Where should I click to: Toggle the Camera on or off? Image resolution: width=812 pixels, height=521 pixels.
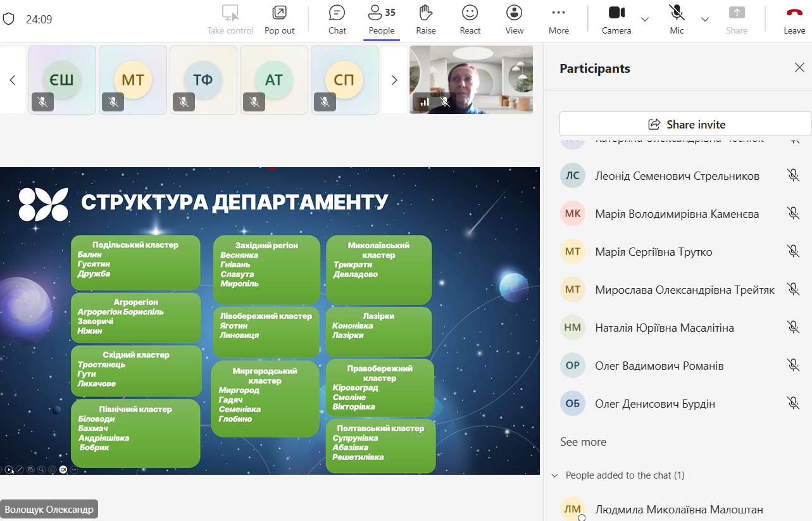(616, 20)
